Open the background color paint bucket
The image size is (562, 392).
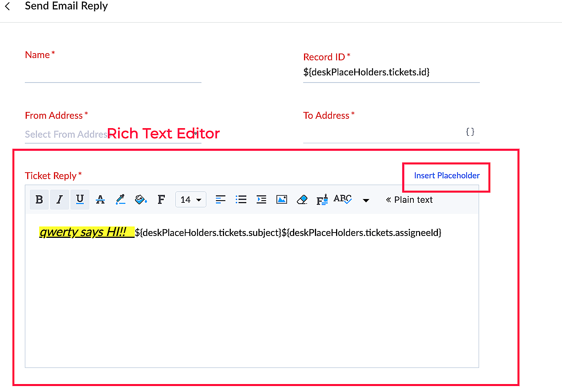point(141,199)
